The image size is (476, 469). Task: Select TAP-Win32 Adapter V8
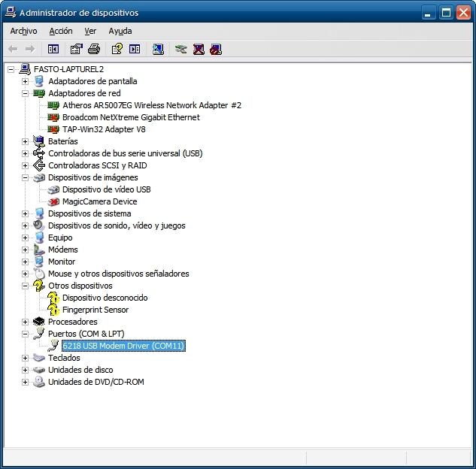pos(104,129)
